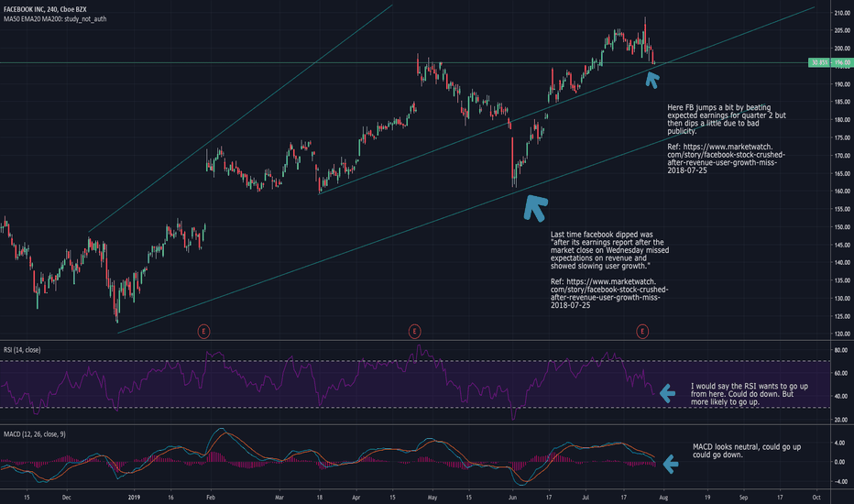Image resolution: width=854 pixels, height=504 pixels.
Task: Click the 140.00 price axis label
Action: coord(842,263)
